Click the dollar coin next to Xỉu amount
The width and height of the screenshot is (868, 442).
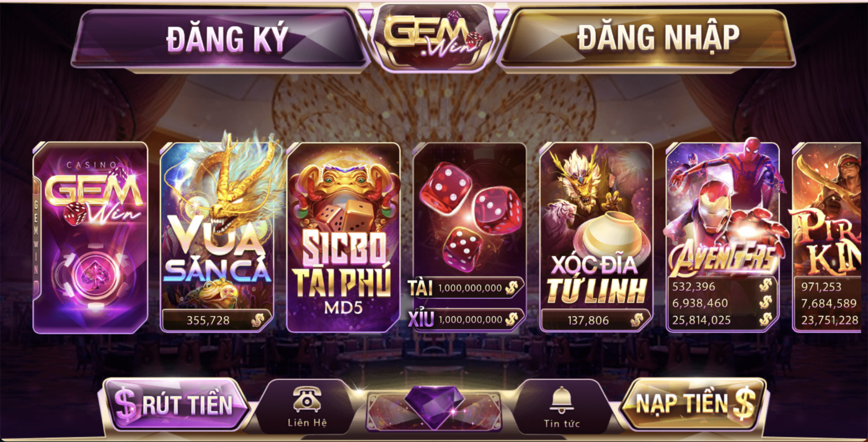point(511,319)
